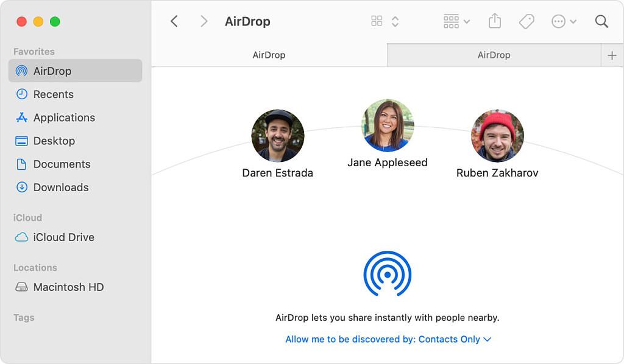Open Search with the magnifying glass icon

point(601,21)
